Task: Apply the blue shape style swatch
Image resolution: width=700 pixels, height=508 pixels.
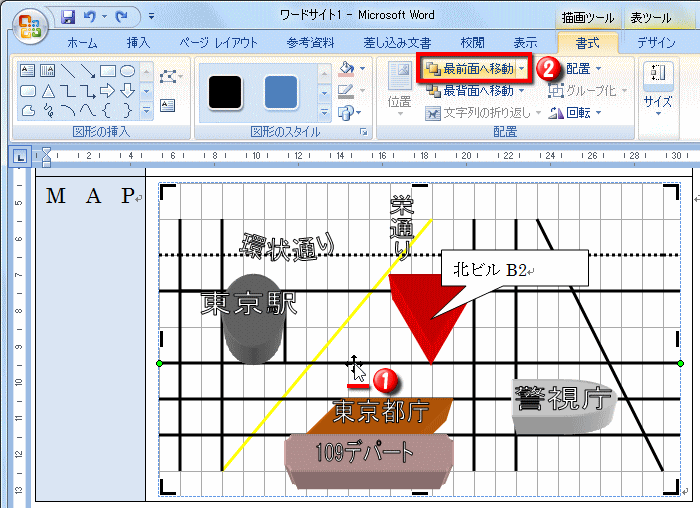Action: 281,92
